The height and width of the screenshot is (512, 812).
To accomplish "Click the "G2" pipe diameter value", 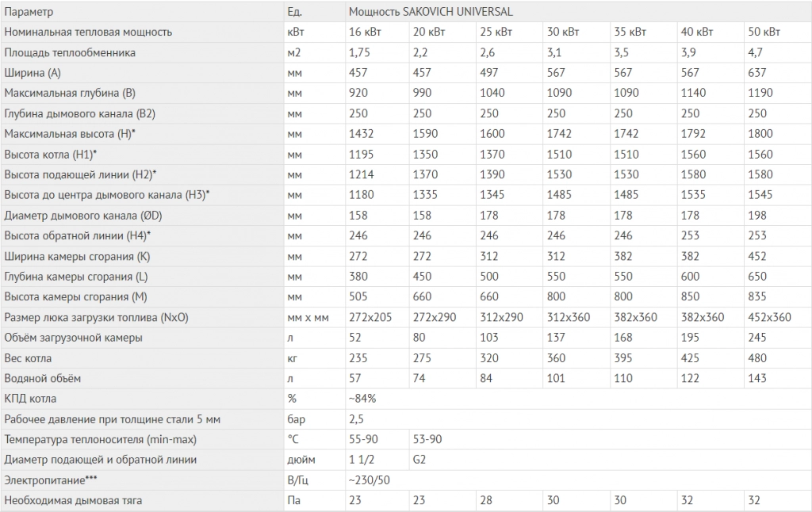I will click(420, 460).
